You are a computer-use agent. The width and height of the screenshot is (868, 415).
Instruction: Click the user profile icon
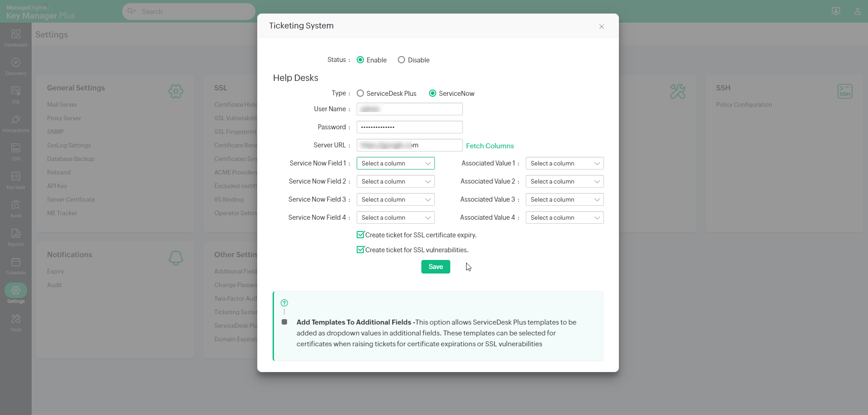point(858,11)
